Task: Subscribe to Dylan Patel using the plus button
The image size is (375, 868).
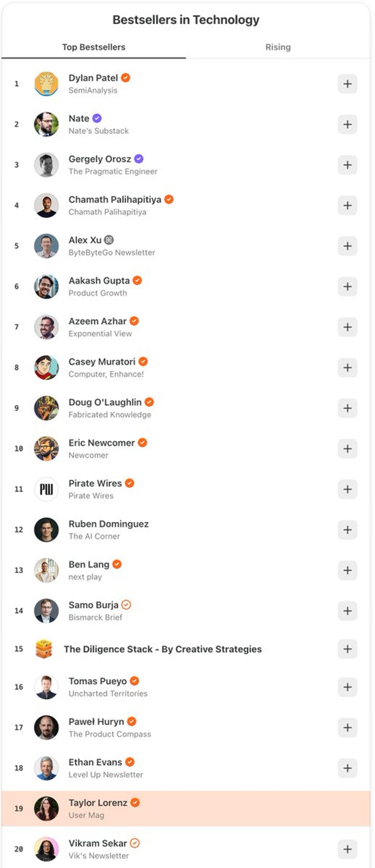Action: click(348, 84)
